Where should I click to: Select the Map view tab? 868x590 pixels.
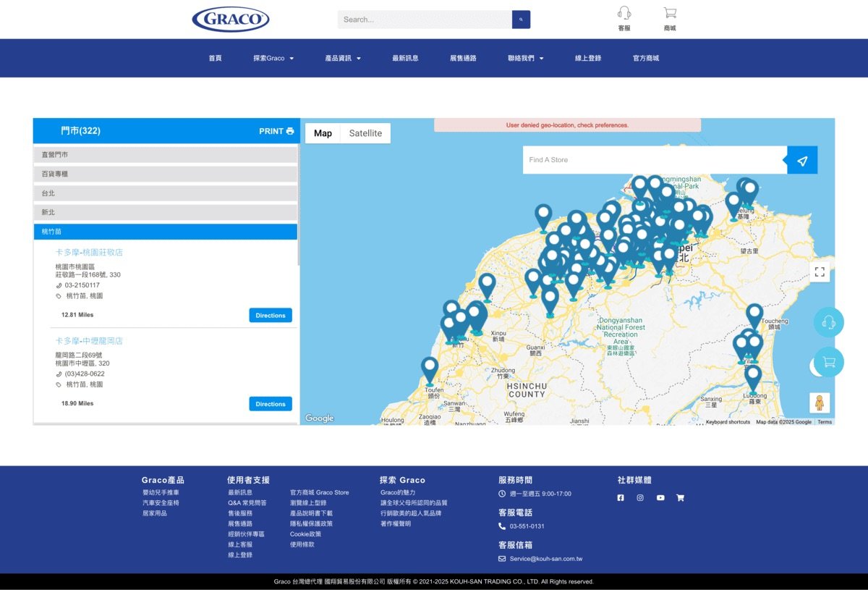click(x=323, y=133)
